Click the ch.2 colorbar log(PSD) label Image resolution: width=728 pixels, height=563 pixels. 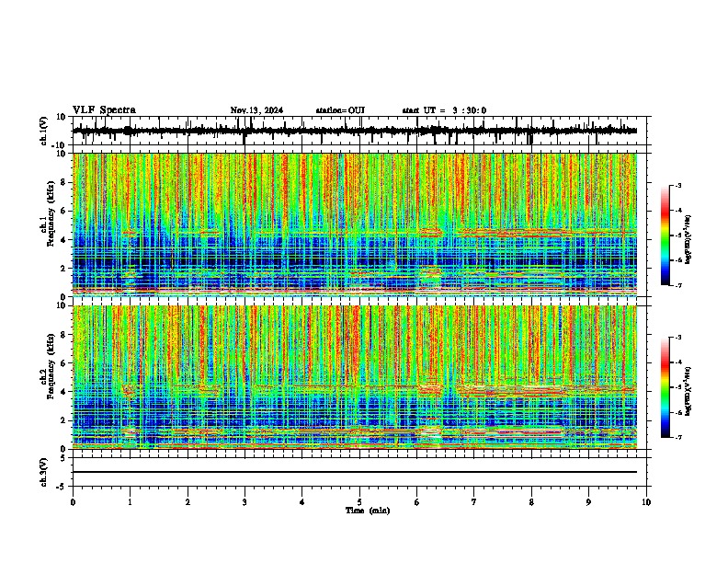coord(688,392)
